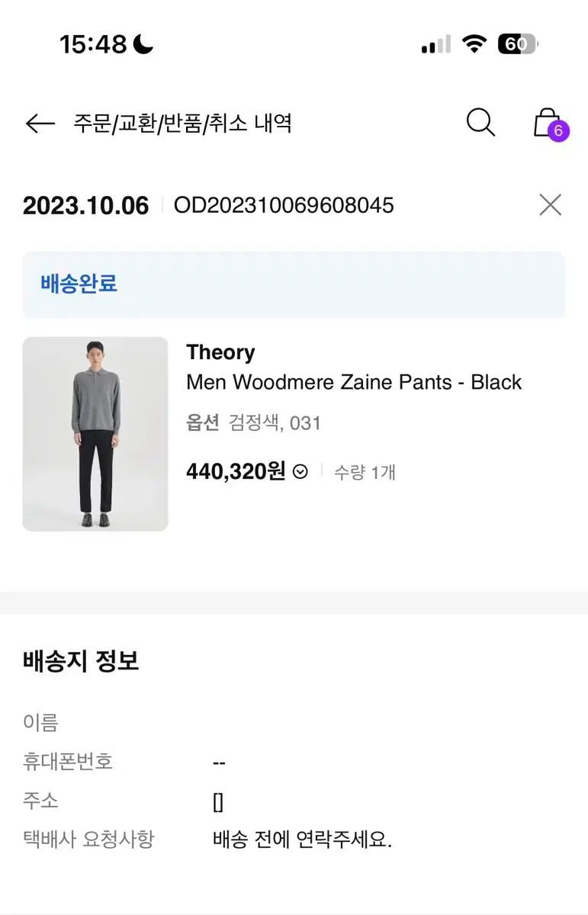
Task: Tap the cellular signal bars
Action: [435, 45]
